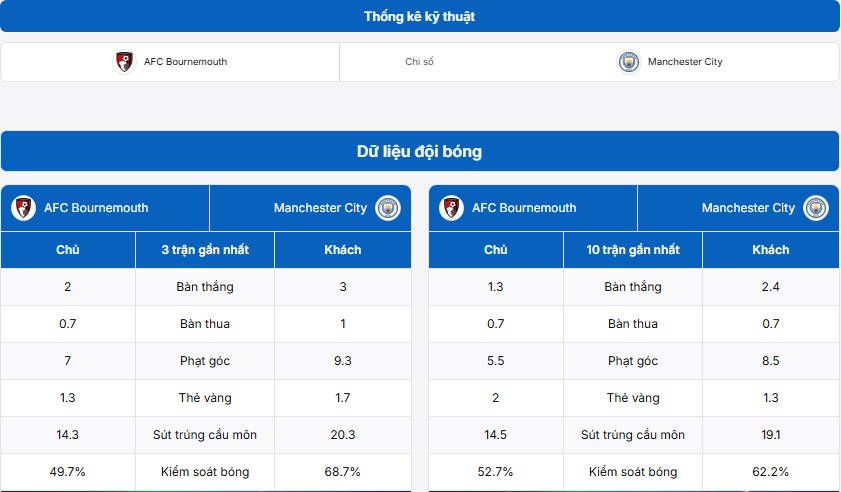Select the Thống kê kỹ thuật header bar

click(420, 16)
